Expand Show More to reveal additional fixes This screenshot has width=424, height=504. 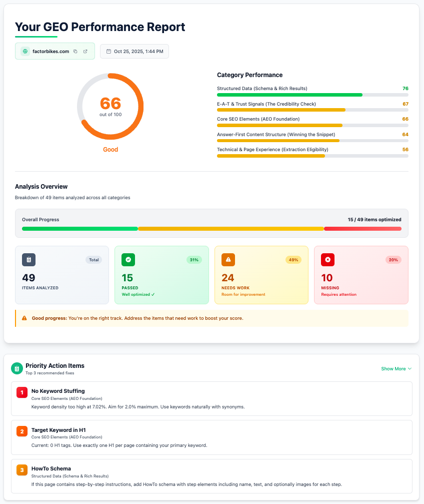[396, 368]
